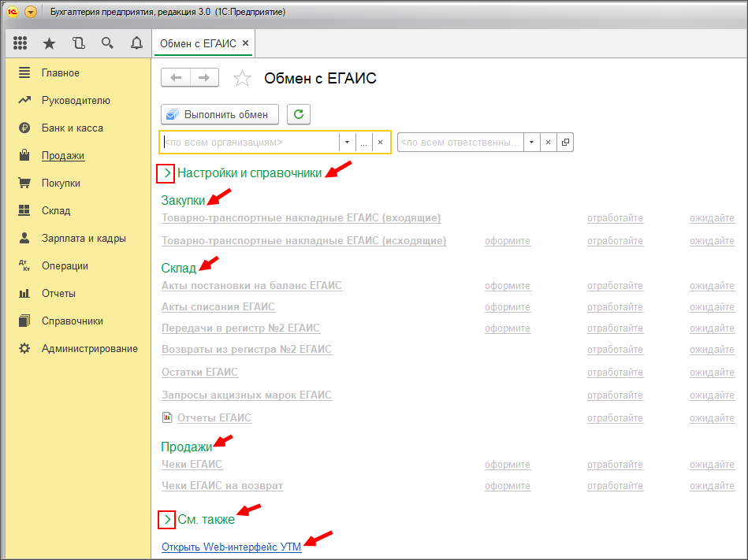Click оформите for outgoing накладные (исходящие)
The image size is (748, 560).
point(508,241)
